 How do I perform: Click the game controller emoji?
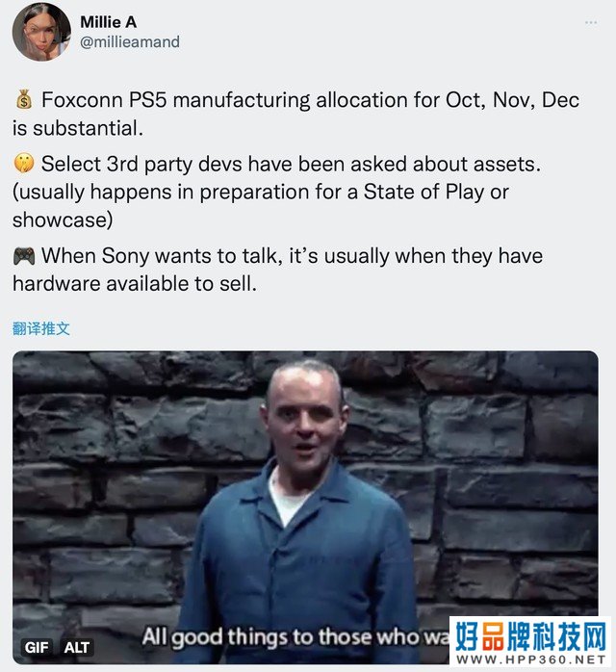(24, 256)
